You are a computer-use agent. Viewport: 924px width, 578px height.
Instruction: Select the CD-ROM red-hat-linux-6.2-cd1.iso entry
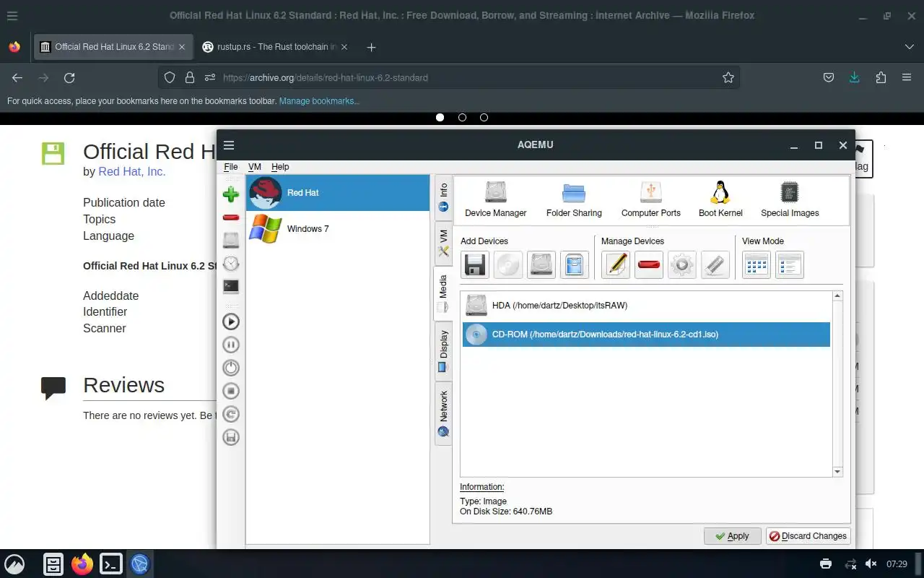[646, 335]
